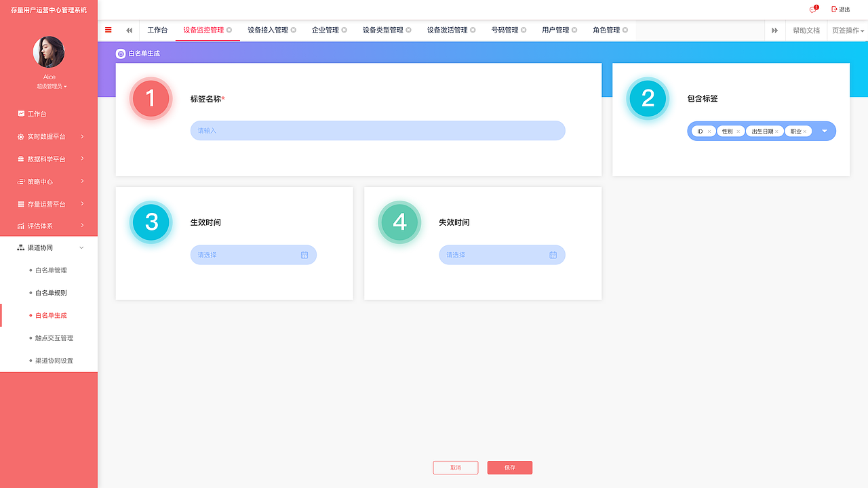This screenshot has width=868, height=488.
Task: Click the 实时数据平台 snowflake icon
Action: [21, 136]
